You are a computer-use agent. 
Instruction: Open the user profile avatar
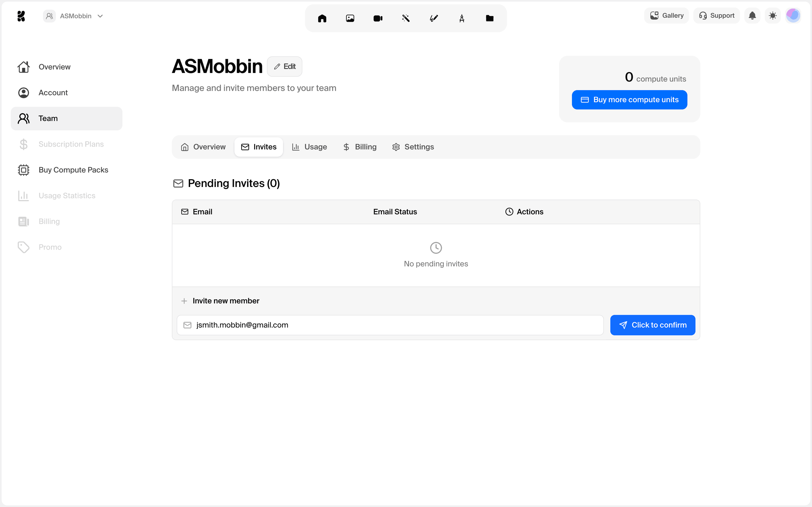pos(793,16)
